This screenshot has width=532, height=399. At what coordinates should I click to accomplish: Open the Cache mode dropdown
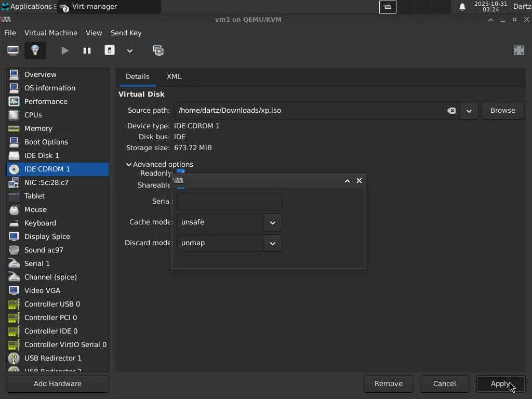tap(272, 222)
